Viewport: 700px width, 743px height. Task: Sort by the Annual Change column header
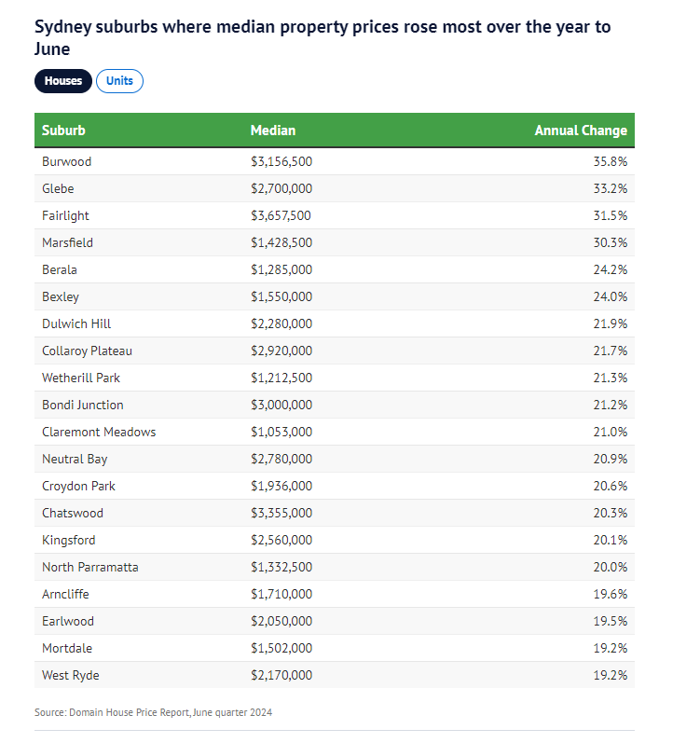[580, 131]
